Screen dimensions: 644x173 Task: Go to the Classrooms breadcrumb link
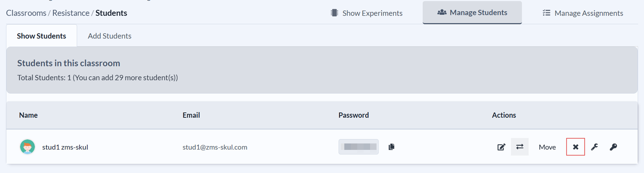[x=26, y=13]
